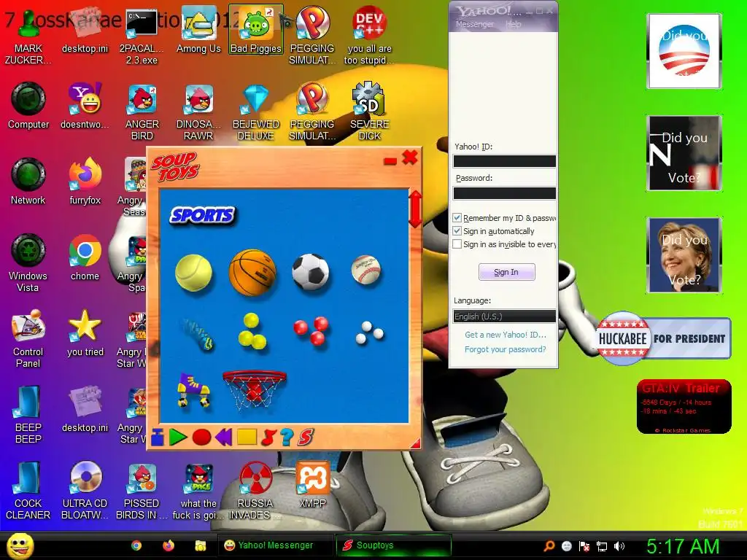Image resolution: width=747 pixels, height=560 pixels.
Task: Click the 5:17 AM taskbar clock
Action: [x=683, y=546]
